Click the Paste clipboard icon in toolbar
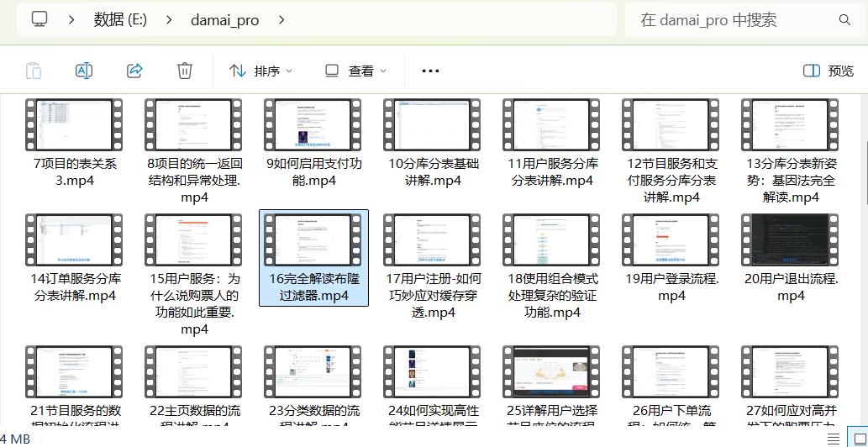The width and height of the screenshot is (868, 447). click(34, 71)
